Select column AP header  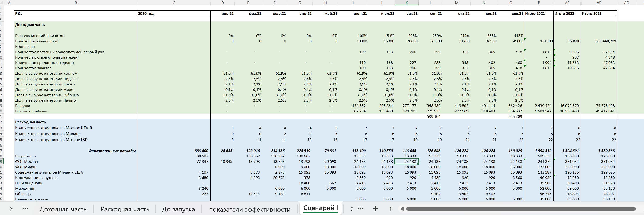click(599, 3)
